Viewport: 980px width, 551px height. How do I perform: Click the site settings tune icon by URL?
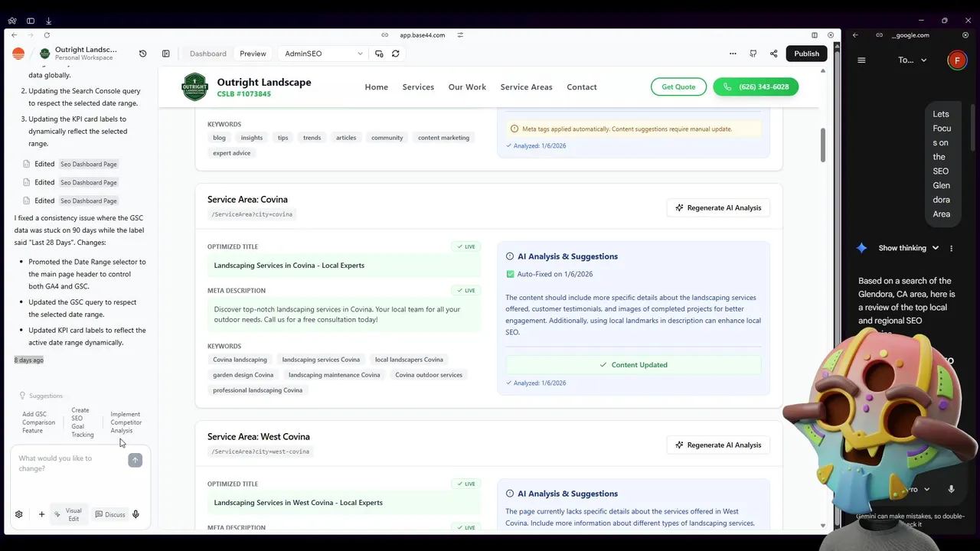[x=460, y=35]
